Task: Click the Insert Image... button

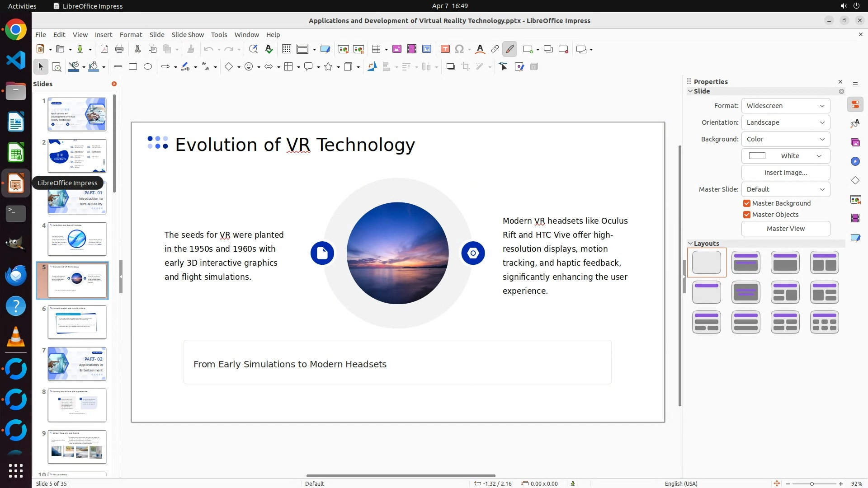Action: click(785, 173)
